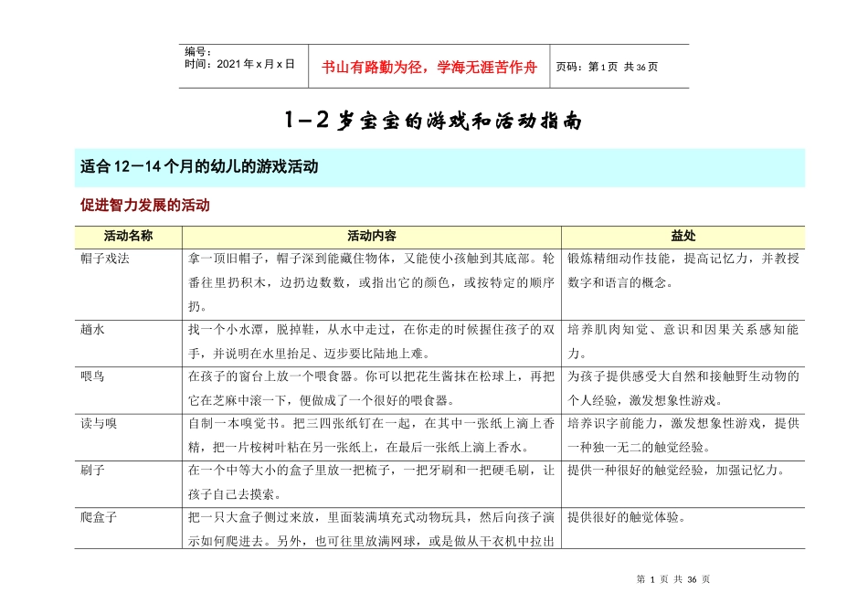Click the date text 时间：2021年x月x日

(239, 64)
